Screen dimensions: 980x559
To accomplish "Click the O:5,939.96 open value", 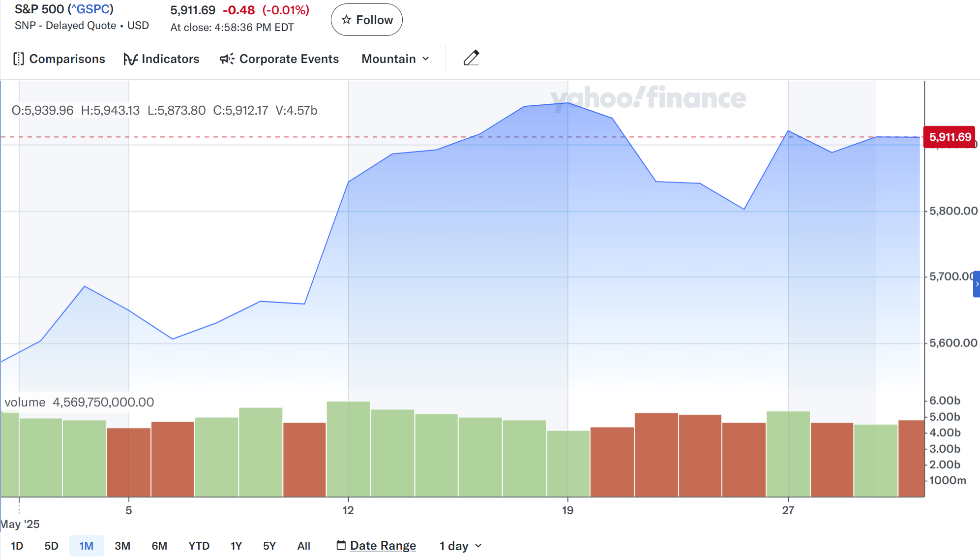I will pyautogui.click(x=42, y=110).
